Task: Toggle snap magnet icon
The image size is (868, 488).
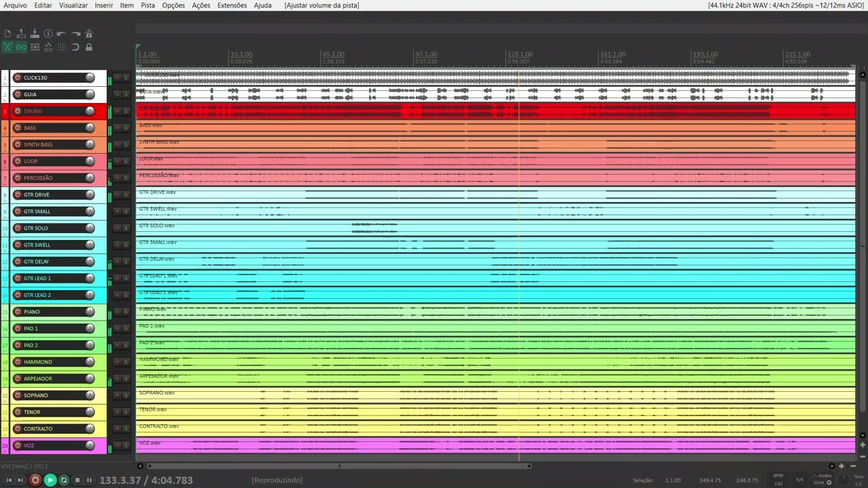Action: click(x=75, y=47)
